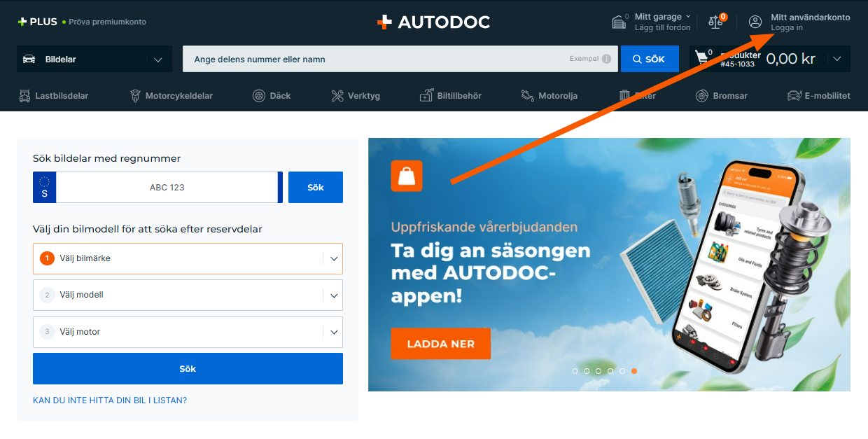Image resolution: width=868 pixels, height=439 pixels.
Task: Click the oil can icon beside Motorolja
Action: [x=528, y=95]
